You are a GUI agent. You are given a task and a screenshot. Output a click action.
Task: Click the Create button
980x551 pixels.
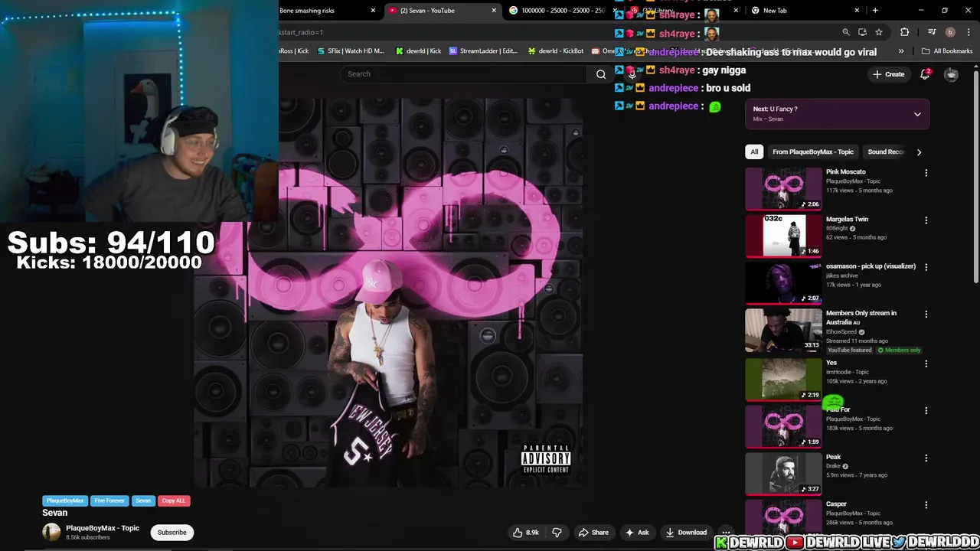pyautogui.click(x=888, y=74)
